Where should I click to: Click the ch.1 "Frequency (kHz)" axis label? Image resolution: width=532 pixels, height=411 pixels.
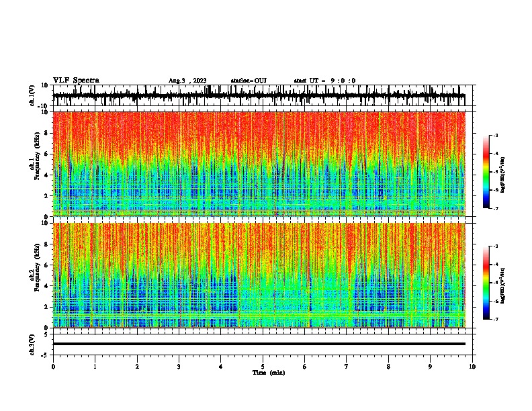coord(37,156)
